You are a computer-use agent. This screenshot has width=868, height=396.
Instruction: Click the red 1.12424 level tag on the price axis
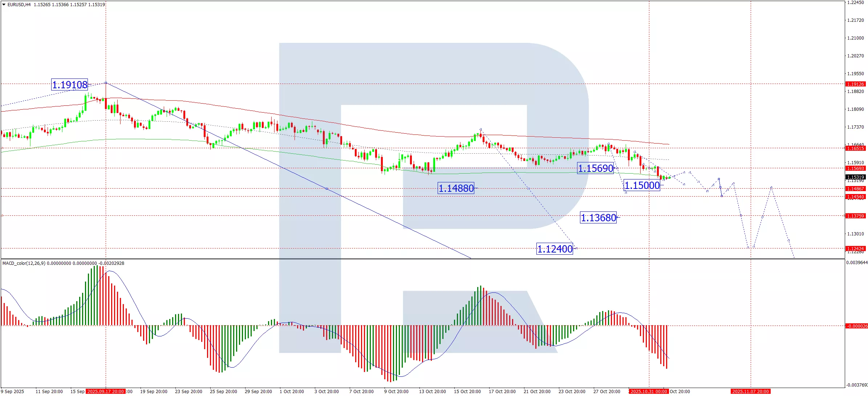(x=856, y=249)
